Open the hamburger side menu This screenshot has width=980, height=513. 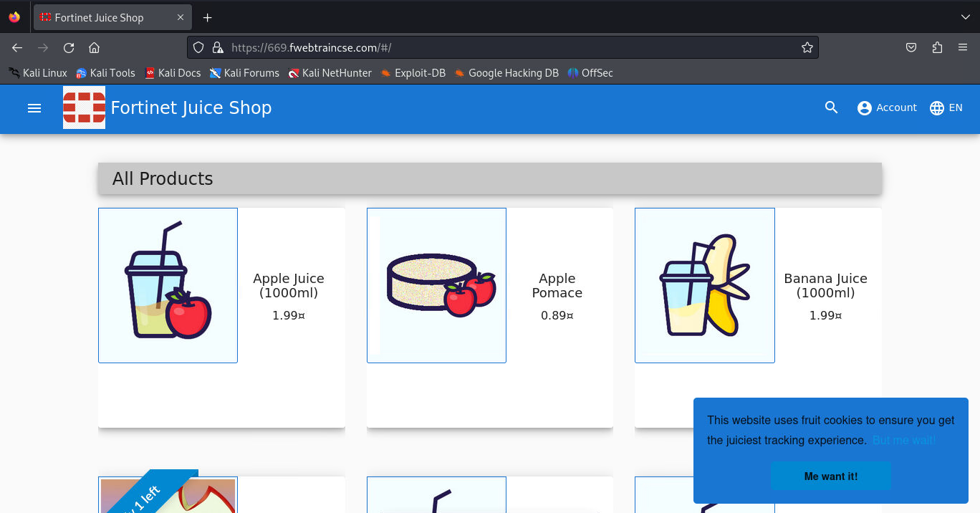[x=34, y=108]
